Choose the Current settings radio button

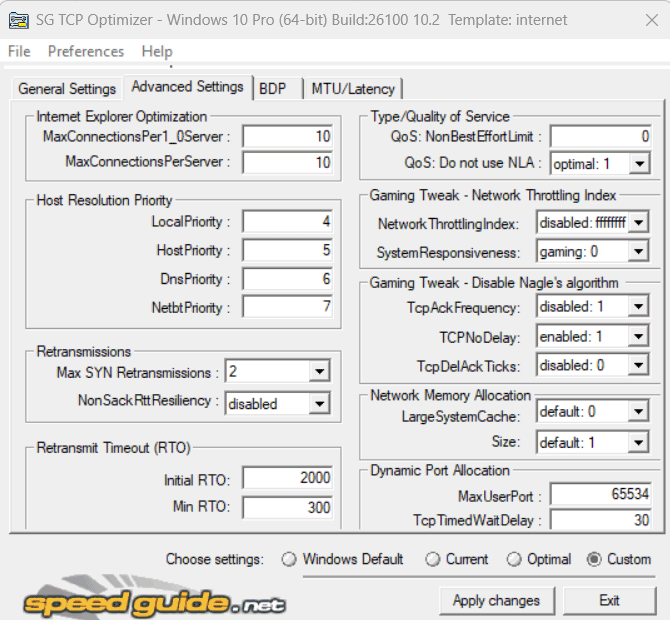point(456,559)
